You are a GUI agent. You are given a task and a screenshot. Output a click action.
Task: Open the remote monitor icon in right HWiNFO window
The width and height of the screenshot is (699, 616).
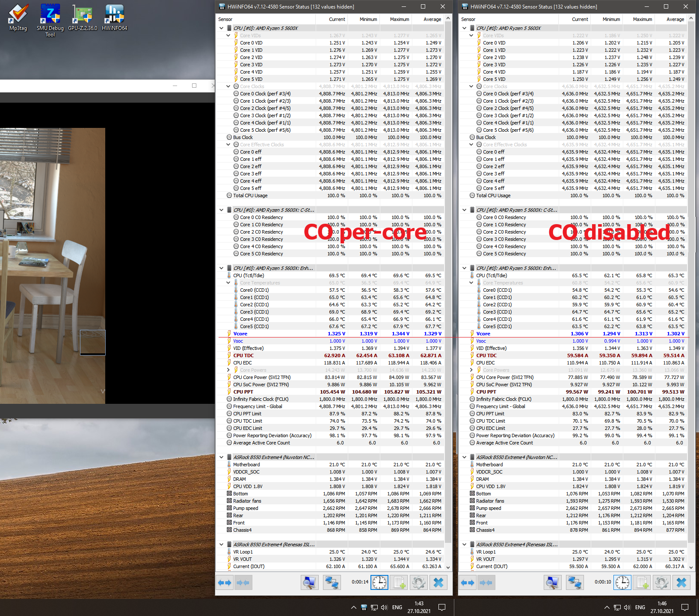coord(552,582)
